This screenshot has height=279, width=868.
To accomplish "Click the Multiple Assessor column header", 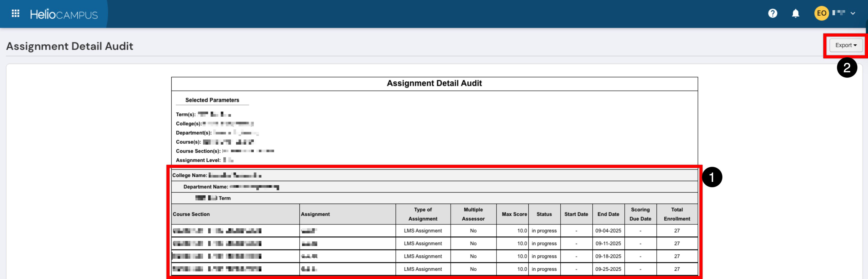I will click(x=473, y=214).
